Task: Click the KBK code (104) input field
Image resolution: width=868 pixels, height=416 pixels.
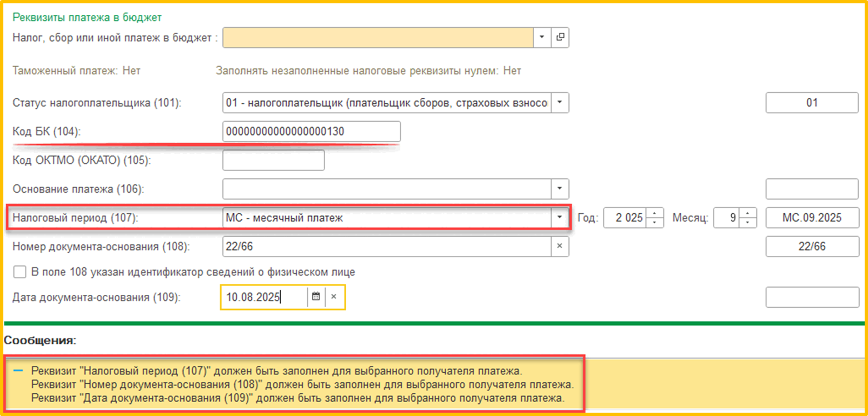Action: (311, 132)
